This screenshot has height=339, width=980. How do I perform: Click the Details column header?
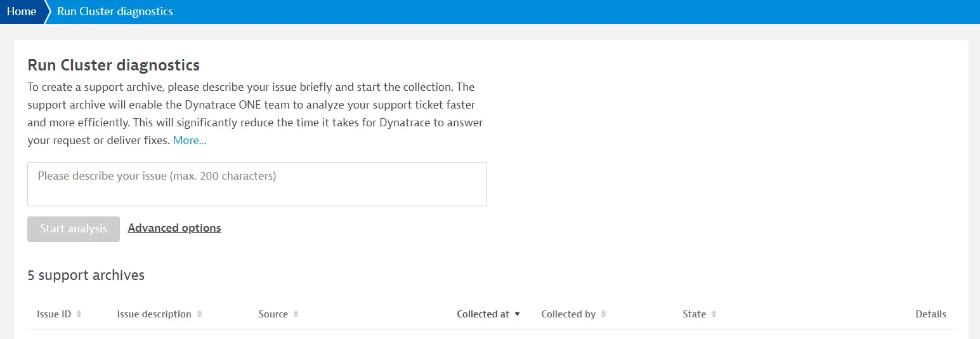coord(931,314)
